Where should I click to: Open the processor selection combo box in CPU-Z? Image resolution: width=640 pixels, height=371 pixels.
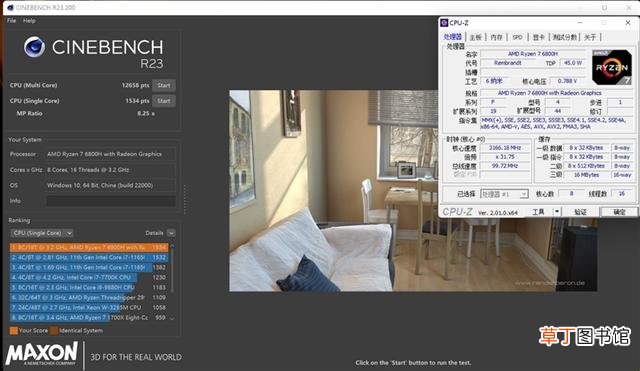pos(504,194)
